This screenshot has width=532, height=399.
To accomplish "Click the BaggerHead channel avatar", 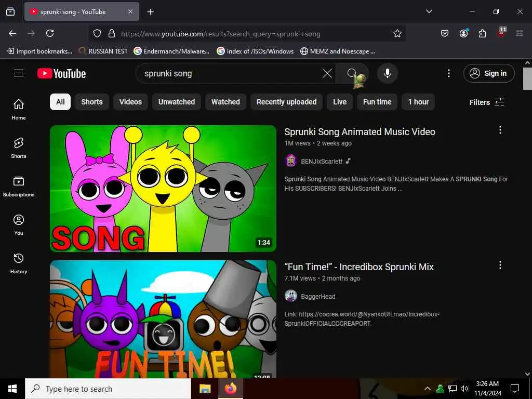I will point(291,296).
